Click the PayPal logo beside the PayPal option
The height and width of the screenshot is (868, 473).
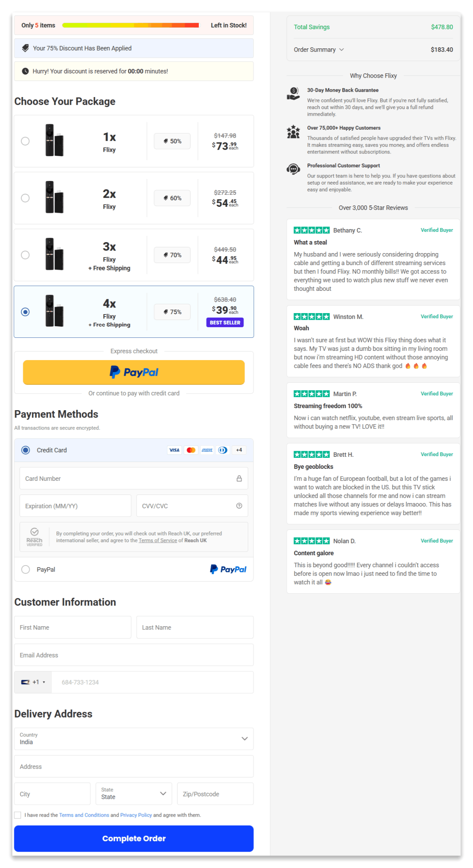coord(228,569)
